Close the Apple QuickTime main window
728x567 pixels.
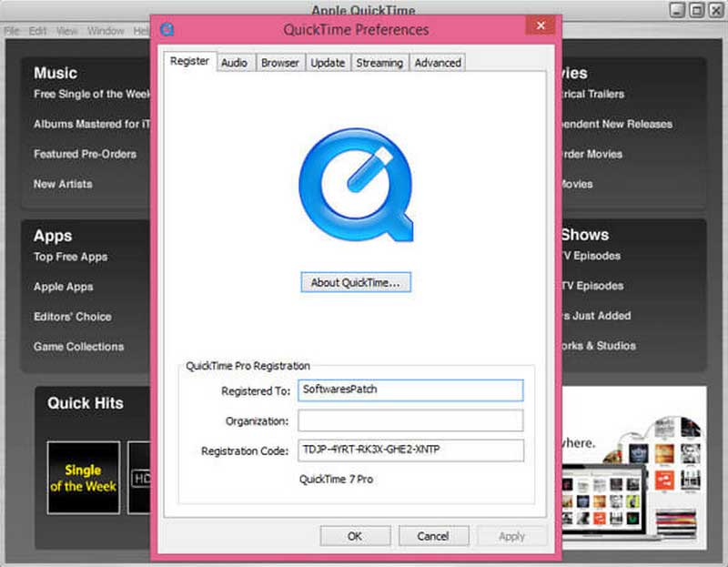click(x=716, y=10)
